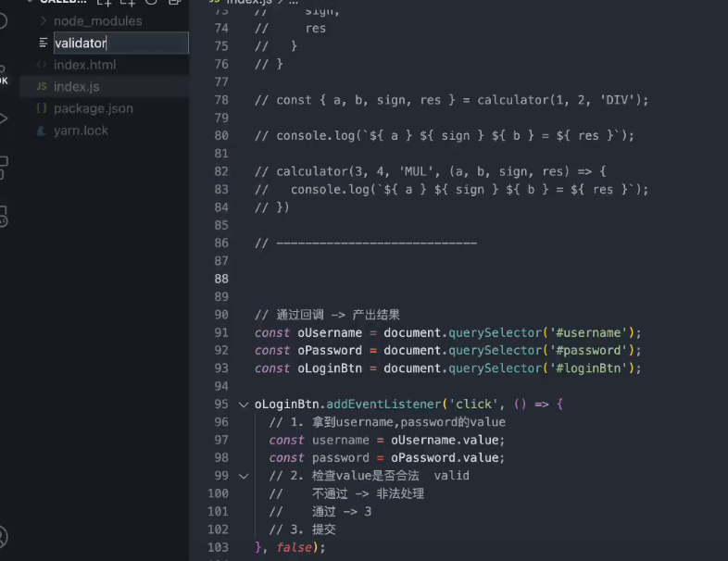This screenshot has width=728, height=561.
Task: Select the node_modules folder name
Action: pos(98,21)
